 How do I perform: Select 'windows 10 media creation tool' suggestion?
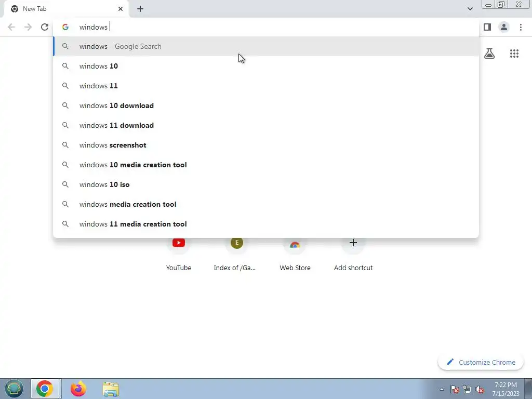[x=266, y=165]
